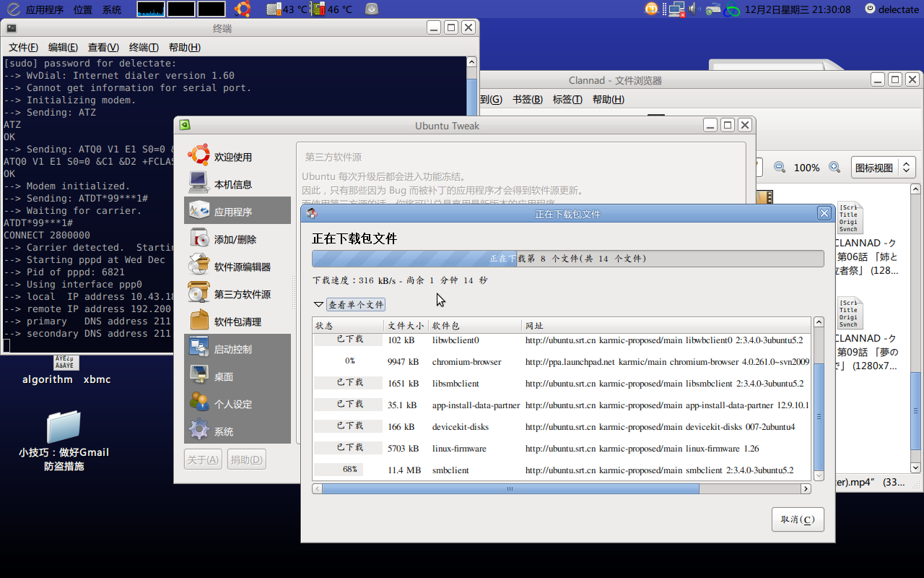Click the volume speaker icon in top panel
Image resolution: width=924 pixels, height=578 pixels.
pos(693,9)
